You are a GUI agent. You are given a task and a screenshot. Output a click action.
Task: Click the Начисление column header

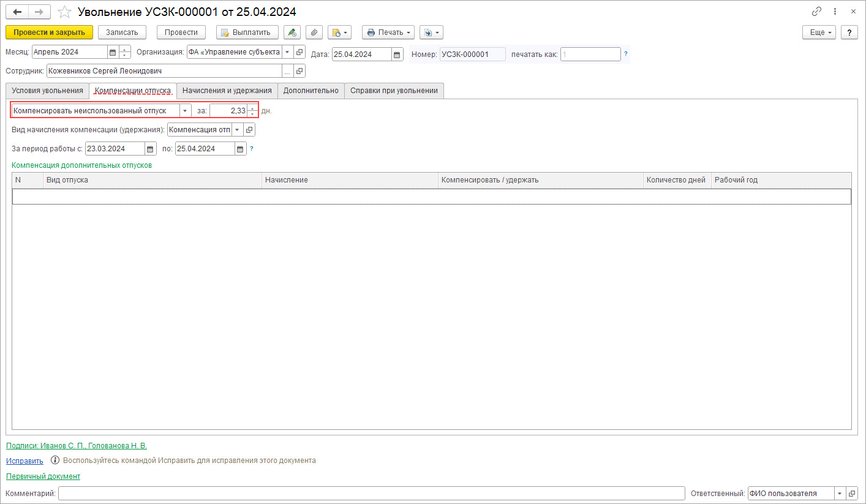point(350,180)
